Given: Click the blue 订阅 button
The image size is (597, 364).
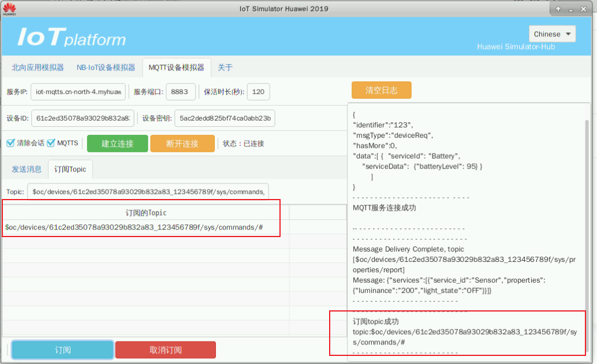Looking at the screenshot, I should coord(63,350).
